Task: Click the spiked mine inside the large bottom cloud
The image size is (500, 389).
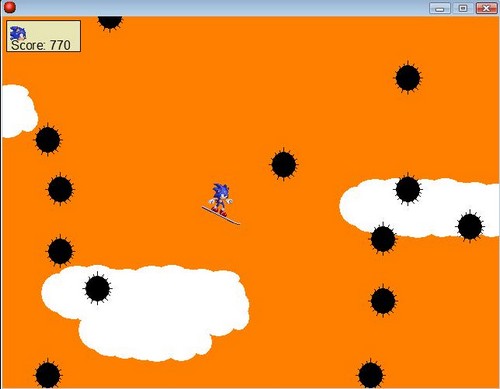Action: click(97, 288)
